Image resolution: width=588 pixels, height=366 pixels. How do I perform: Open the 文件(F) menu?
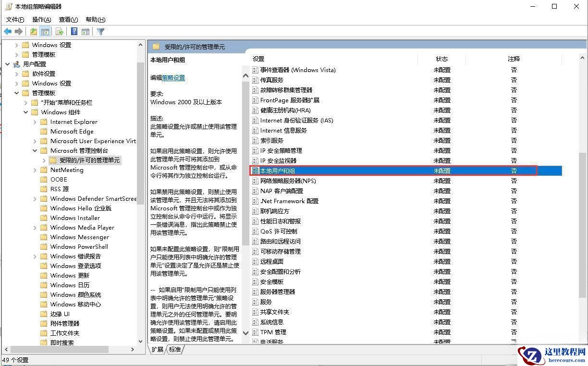click(15, 19)
